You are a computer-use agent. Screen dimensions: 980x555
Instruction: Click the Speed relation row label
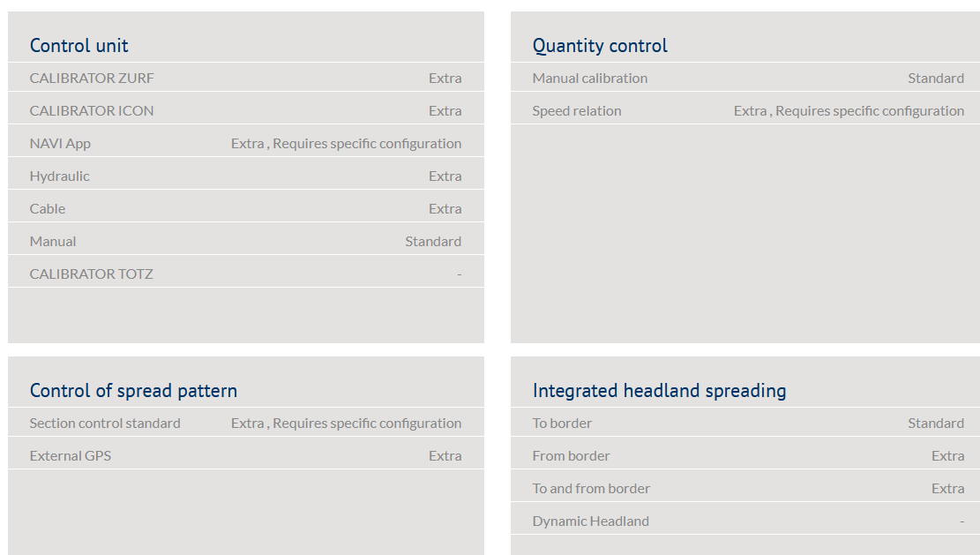click(577, 111)
